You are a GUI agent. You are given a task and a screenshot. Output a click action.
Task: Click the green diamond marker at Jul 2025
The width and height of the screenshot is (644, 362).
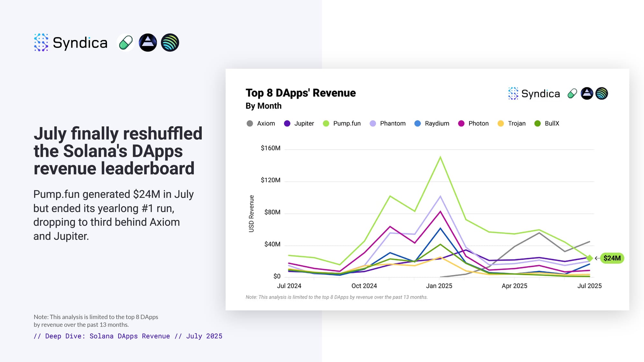[590, 258]
